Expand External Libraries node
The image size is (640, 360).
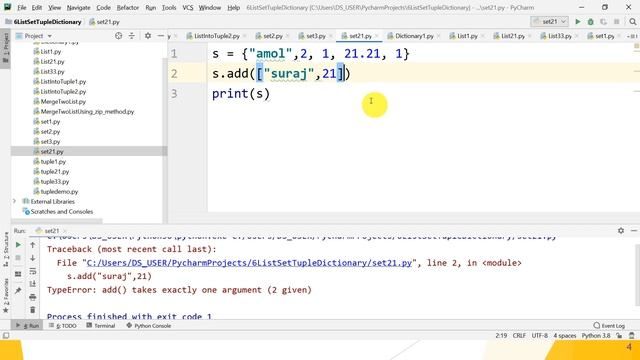coord(15,201)
